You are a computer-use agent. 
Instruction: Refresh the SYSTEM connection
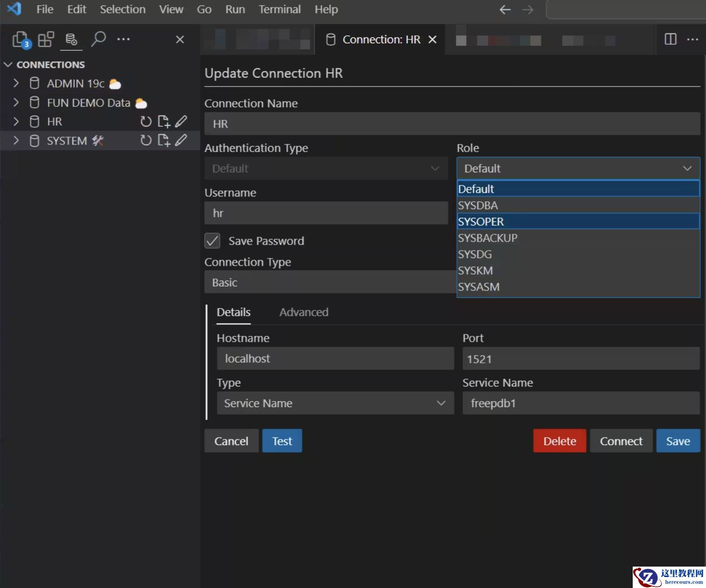tap(146, 141)
